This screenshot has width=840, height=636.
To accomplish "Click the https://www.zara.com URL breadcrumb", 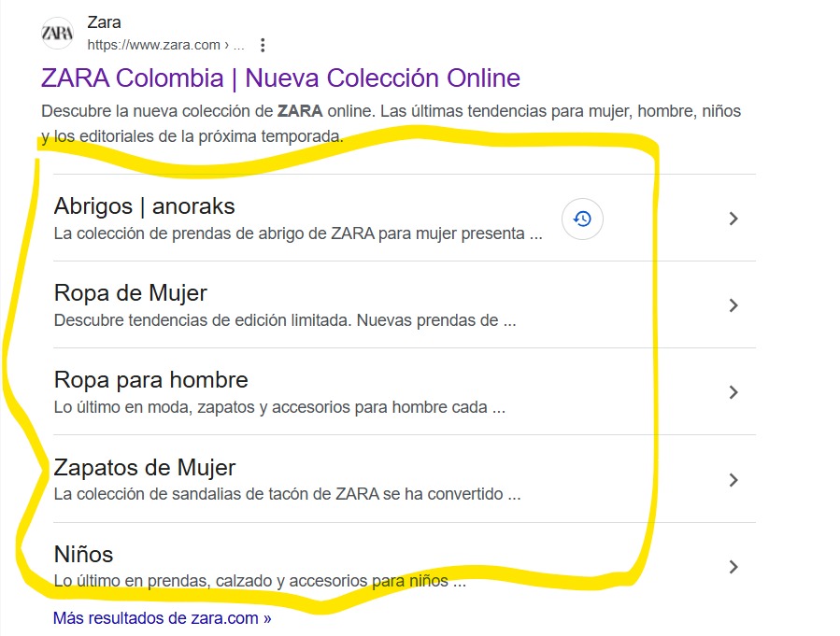I will pyautogui.click(x=165, y=45).
